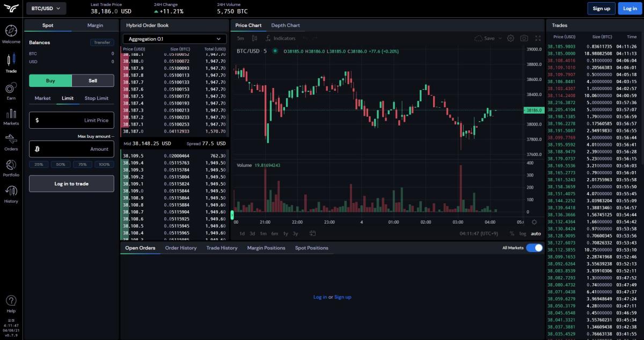
Task: Enter fullscreen chart mode
Action: pos(538,39)
